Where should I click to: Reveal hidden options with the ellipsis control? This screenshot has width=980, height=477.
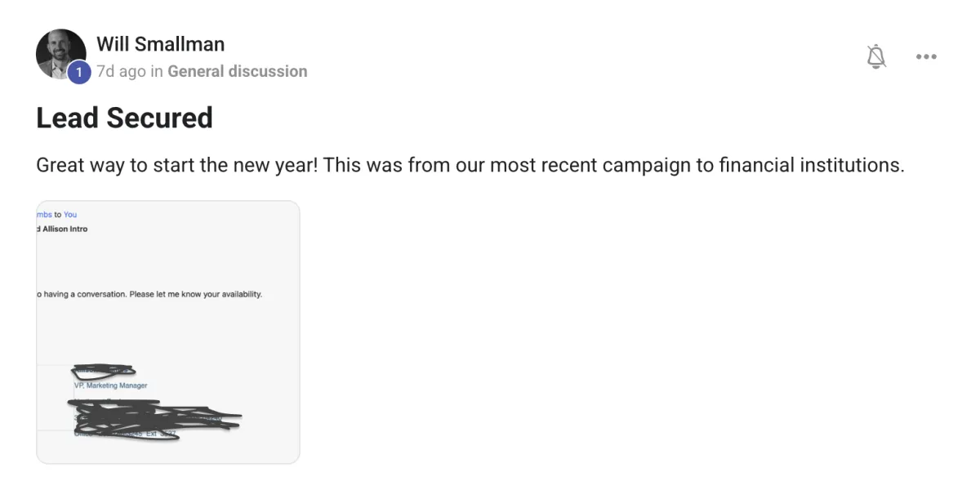(926, 56)
